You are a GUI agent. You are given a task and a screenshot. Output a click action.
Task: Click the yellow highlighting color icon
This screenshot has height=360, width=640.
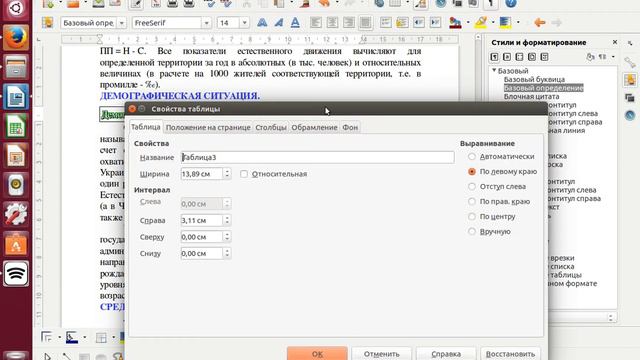480,22
